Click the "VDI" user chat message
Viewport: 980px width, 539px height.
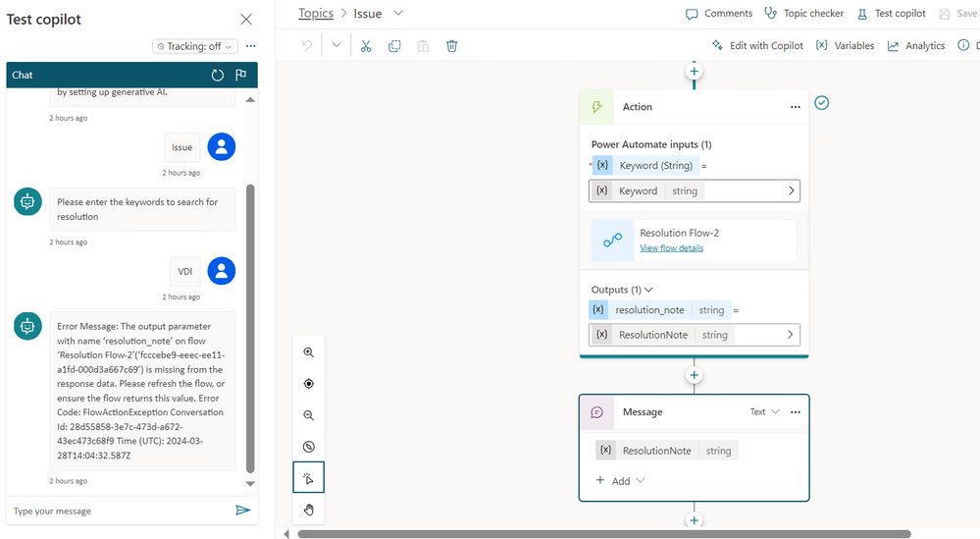(x=185, y=271)
